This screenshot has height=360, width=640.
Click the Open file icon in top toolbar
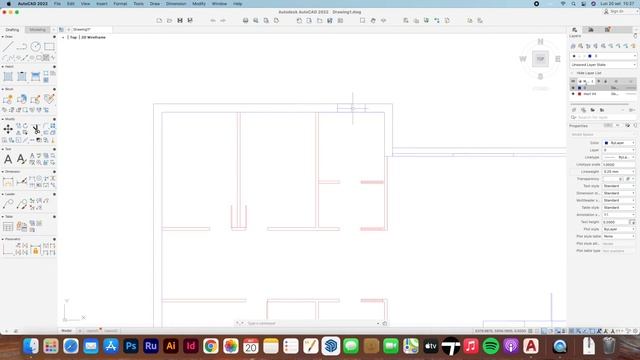[x=169, y=20]
